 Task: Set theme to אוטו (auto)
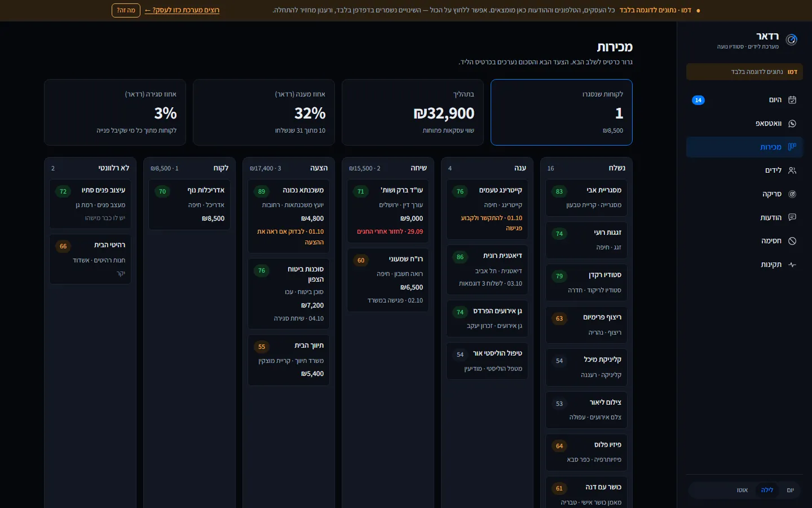(742, 490)
